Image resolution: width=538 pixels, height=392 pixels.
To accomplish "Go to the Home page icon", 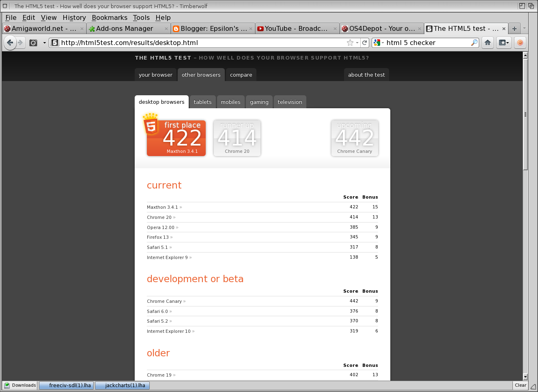I will pyautogui.click(x=488, y=43).
